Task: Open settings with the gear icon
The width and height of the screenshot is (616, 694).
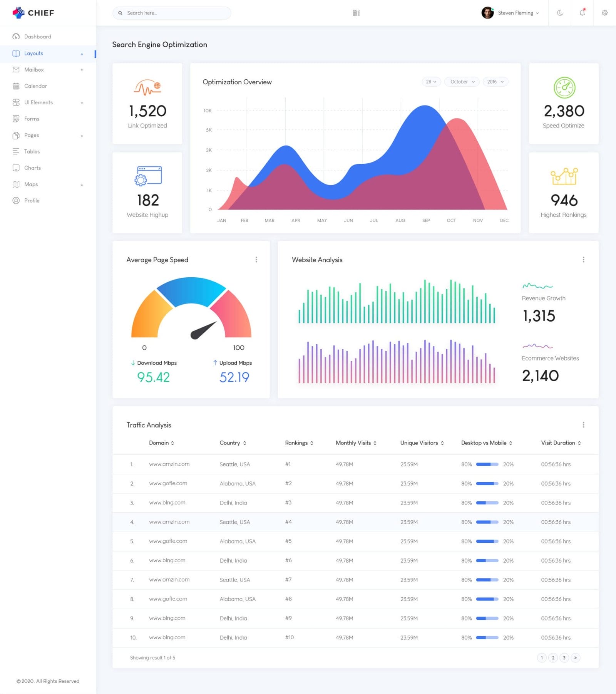Action: 604,13
